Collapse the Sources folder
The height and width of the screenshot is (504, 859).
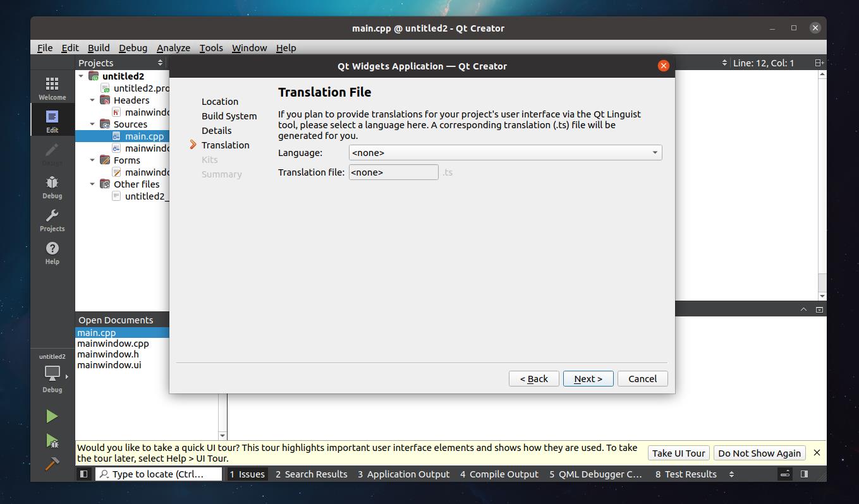(93, 124)
